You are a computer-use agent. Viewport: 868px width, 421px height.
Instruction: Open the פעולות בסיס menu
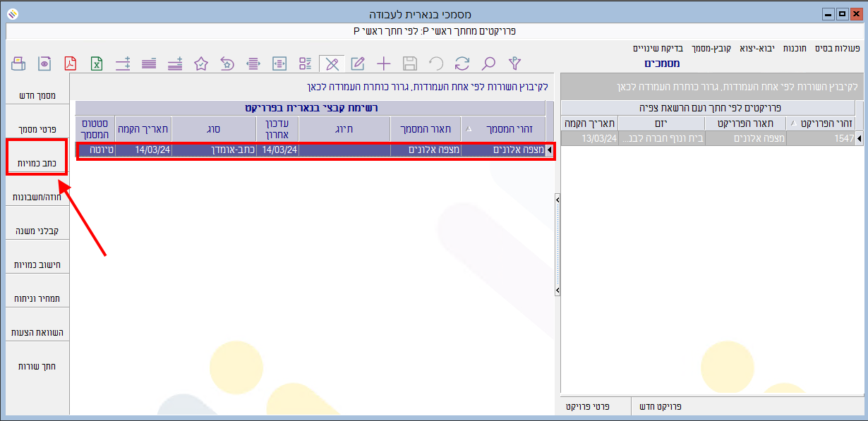pos(836,49)
